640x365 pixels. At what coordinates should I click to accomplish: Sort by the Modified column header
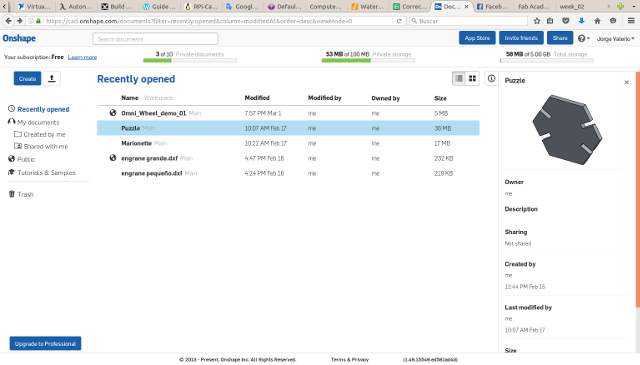pos(257,98)
